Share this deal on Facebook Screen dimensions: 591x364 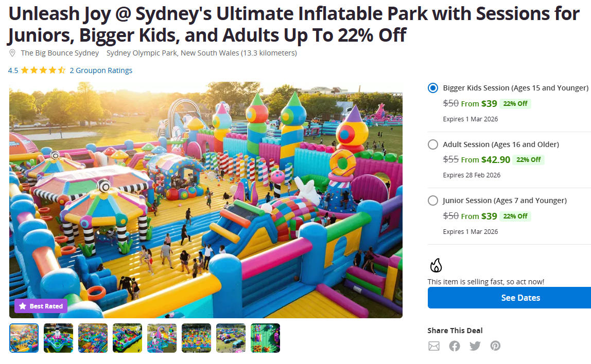454,346
